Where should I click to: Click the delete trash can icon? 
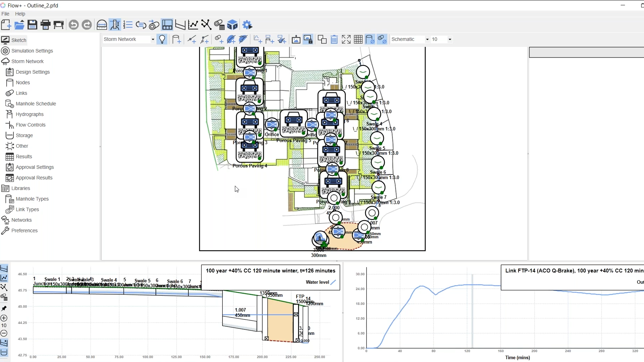point(334,39)
